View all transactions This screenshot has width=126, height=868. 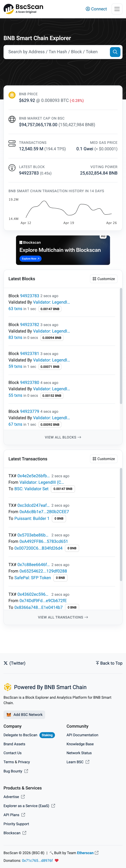point(63,617)
